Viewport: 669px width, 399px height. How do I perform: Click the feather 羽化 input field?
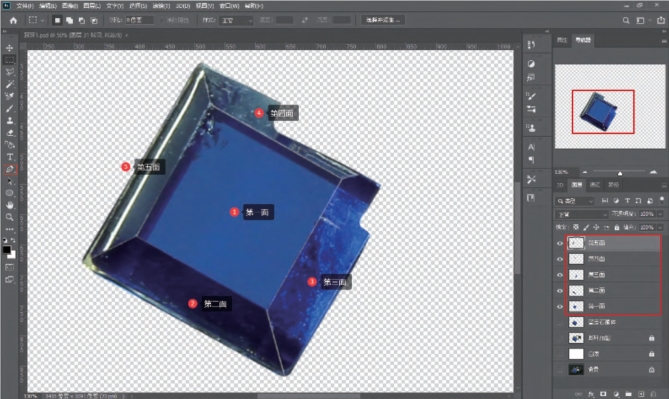tap(140, 20)
